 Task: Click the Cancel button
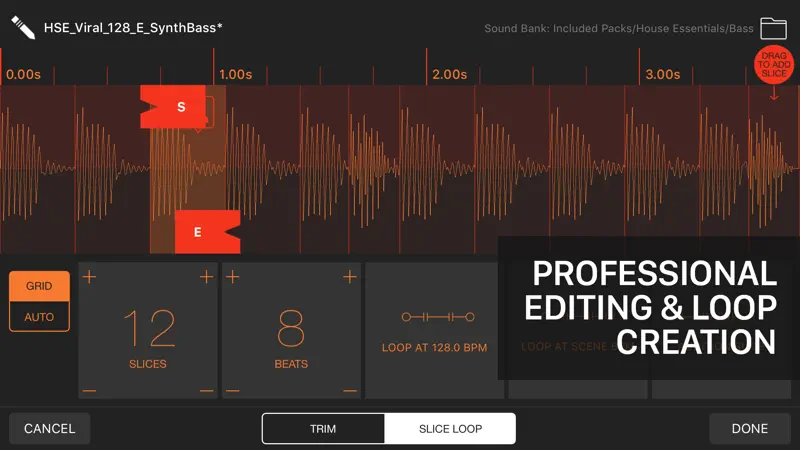[49, 429]
